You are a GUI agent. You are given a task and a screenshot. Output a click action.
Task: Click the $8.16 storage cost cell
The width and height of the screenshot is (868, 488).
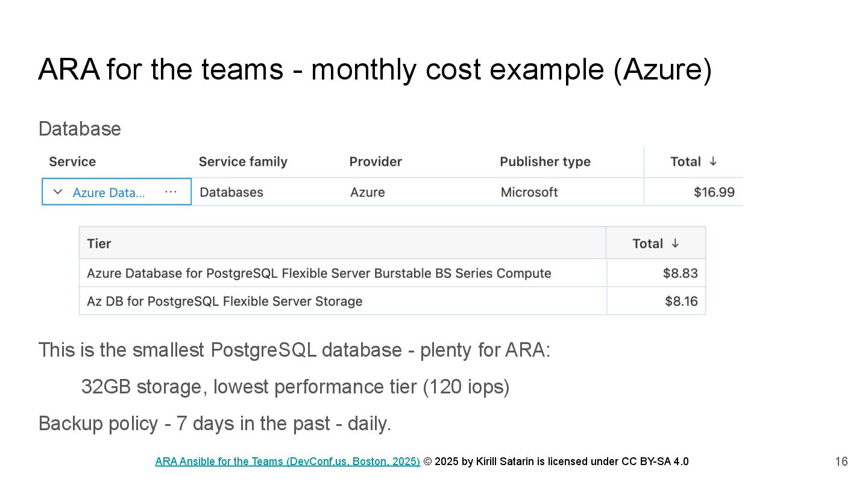[x=681, y=301]
